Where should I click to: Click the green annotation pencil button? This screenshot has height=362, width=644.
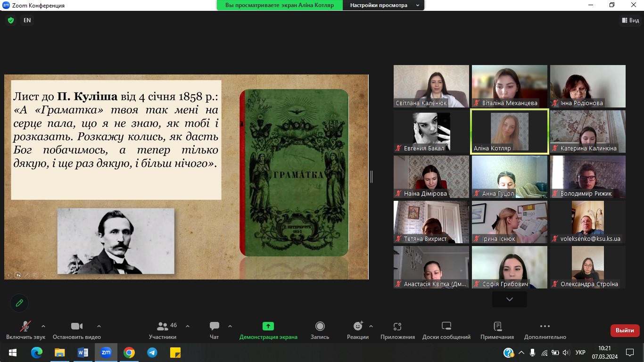tap(19, 303)
